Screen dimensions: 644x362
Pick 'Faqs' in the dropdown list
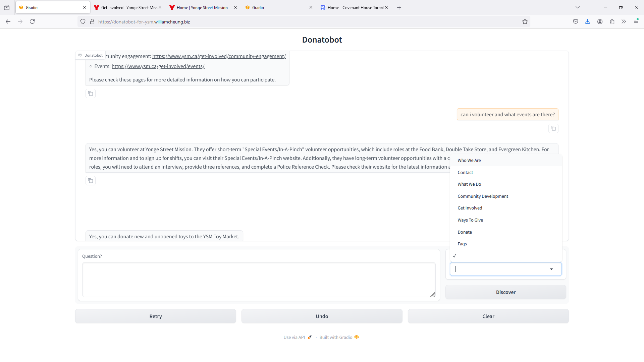coord(462,244)
